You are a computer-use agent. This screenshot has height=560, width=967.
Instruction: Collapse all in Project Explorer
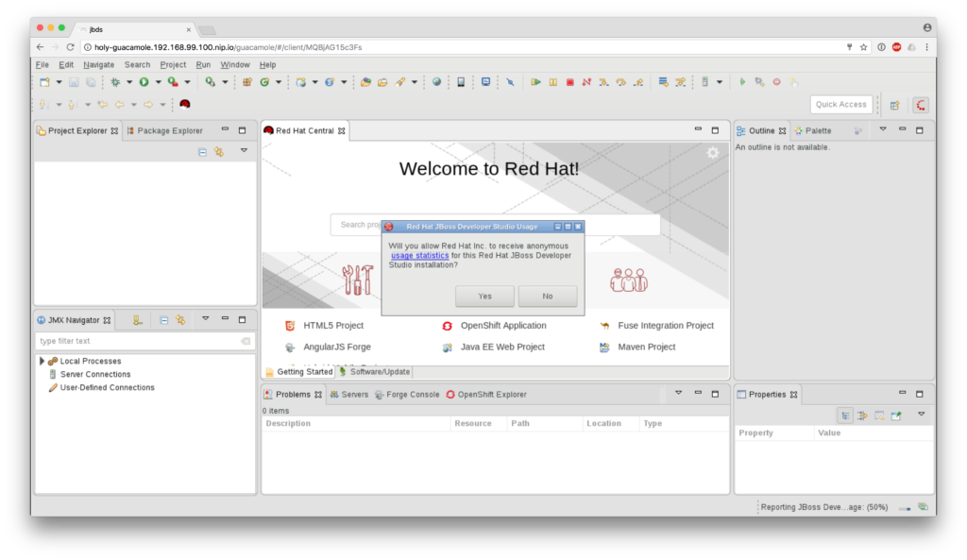202,151
